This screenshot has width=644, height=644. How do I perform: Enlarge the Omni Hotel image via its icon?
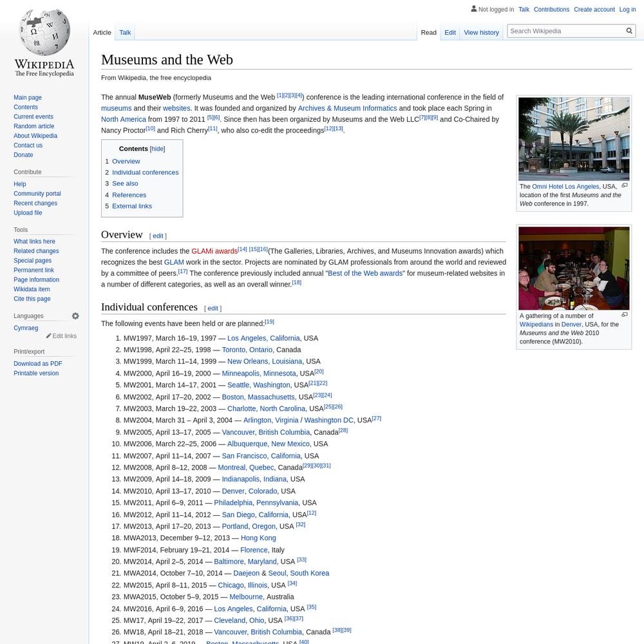[624, 185]
